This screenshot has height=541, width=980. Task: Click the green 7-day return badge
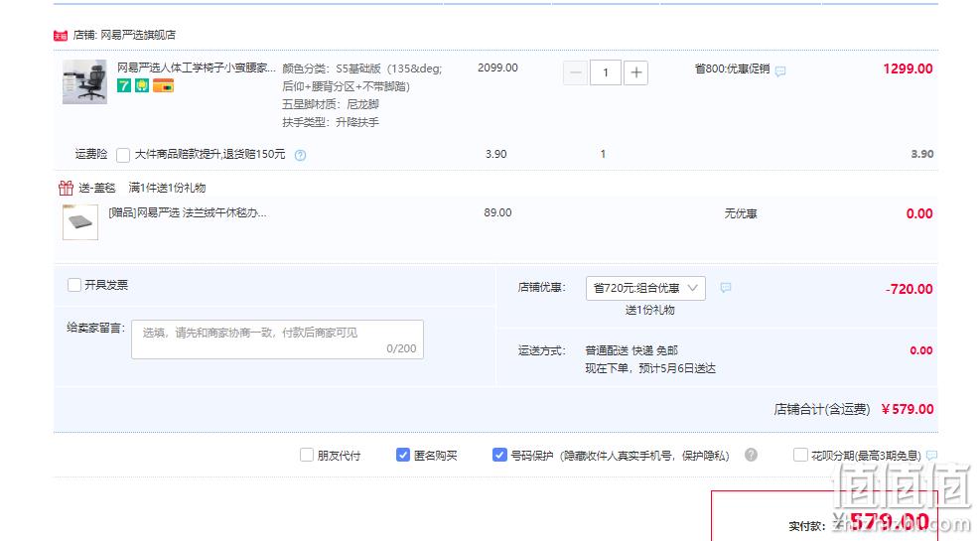[x=124, y=86]
